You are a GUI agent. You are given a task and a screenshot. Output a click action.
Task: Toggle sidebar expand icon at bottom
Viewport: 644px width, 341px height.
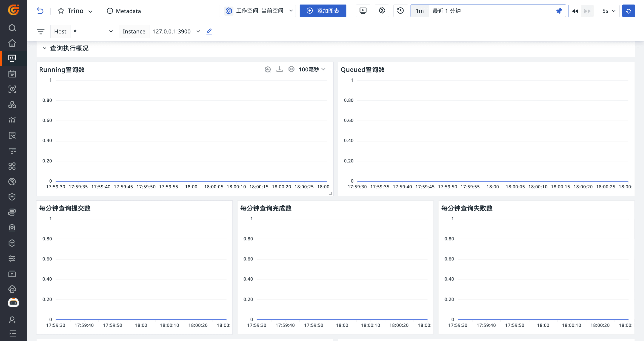click(12, 333)
